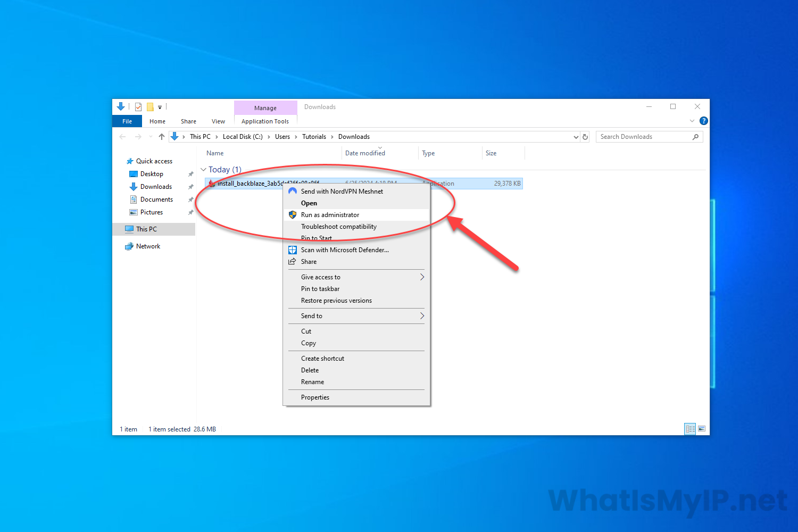Click the blue Help question mark icon

pos(703,121)
